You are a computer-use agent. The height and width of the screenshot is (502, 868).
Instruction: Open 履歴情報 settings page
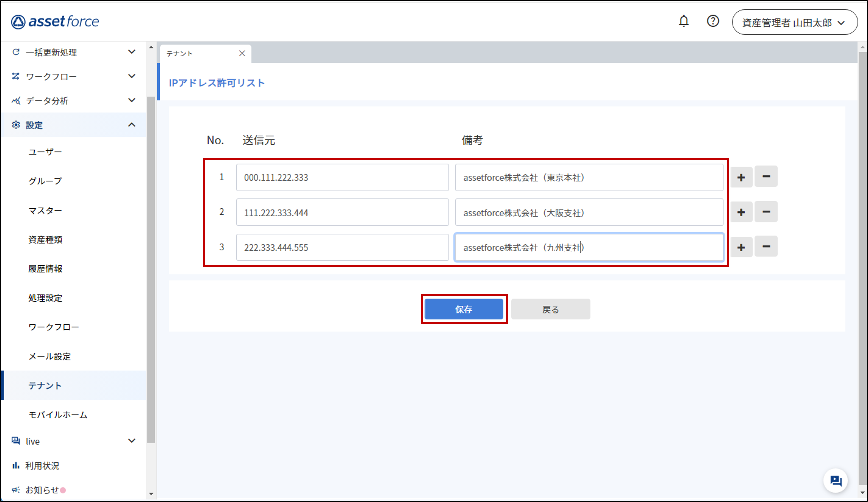(45, 269)
